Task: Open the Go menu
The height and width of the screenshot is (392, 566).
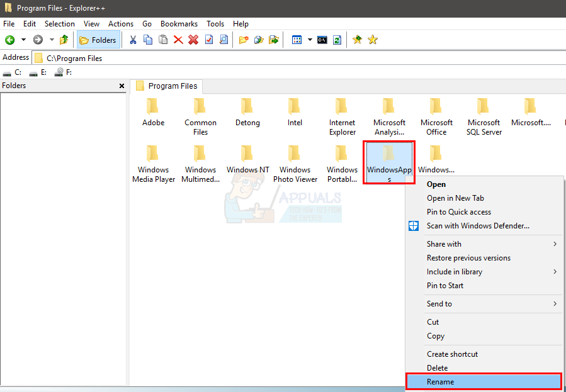Action: (147, 24)
